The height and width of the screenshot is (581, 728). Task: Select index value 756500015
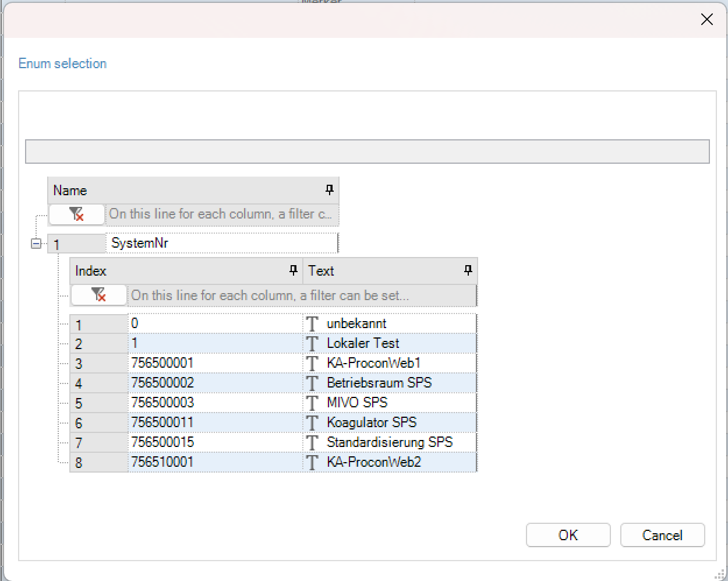pos(215,442)
